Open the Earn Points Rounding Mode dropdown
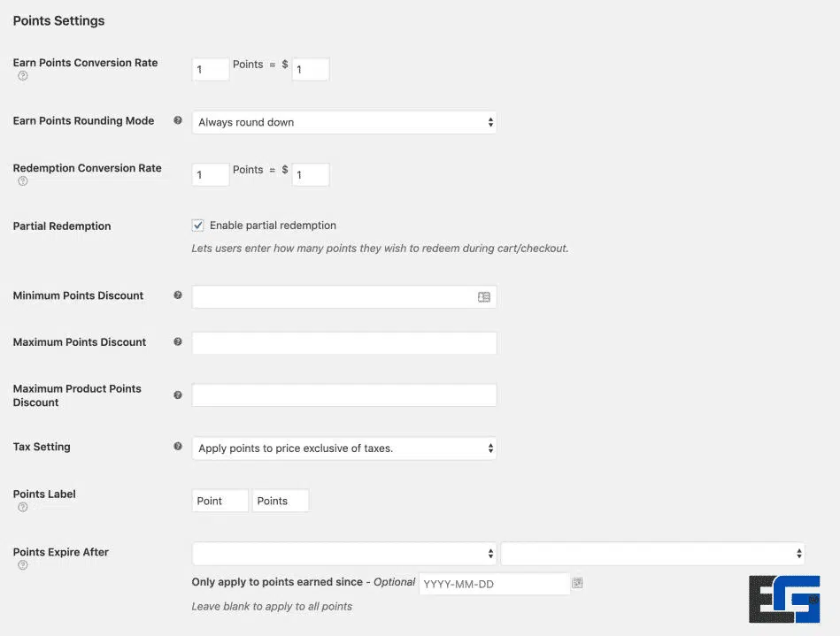 coord(343,122)
